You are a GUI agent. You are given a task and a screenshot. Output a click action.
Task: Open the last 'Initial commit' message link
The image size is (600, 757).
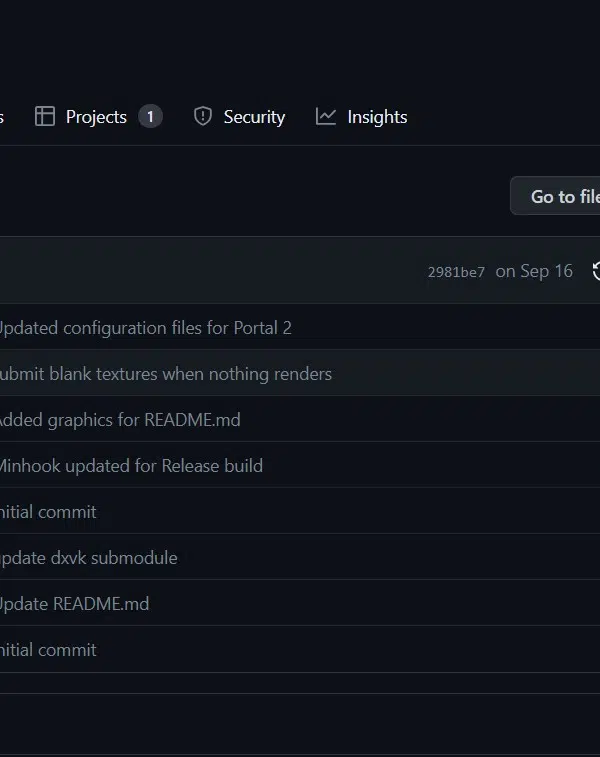48,650
